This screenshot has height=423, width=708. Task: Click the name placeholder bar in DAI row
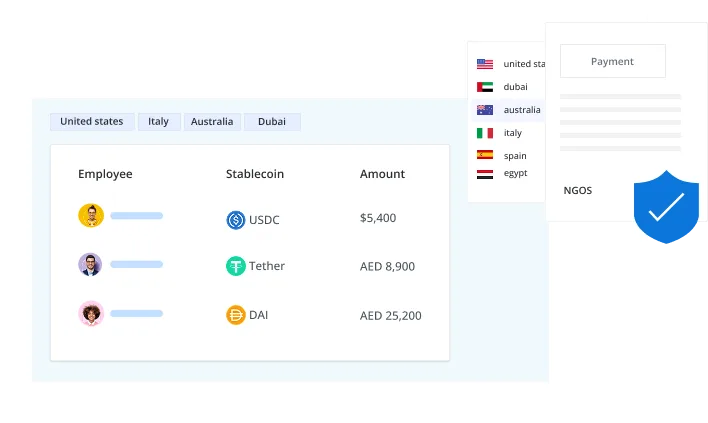(x=137, y=313)
